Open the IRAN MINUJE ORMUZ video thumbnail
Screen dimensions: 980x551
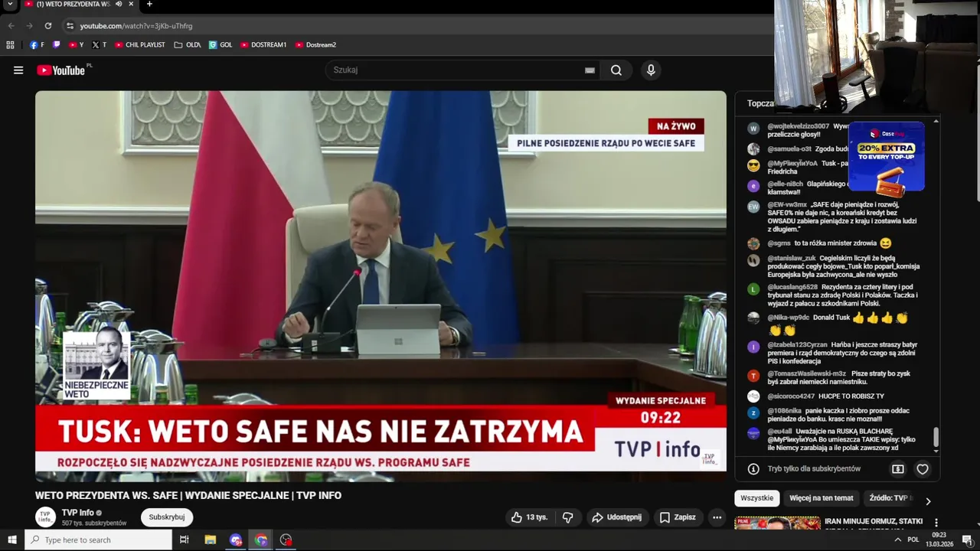777,523
